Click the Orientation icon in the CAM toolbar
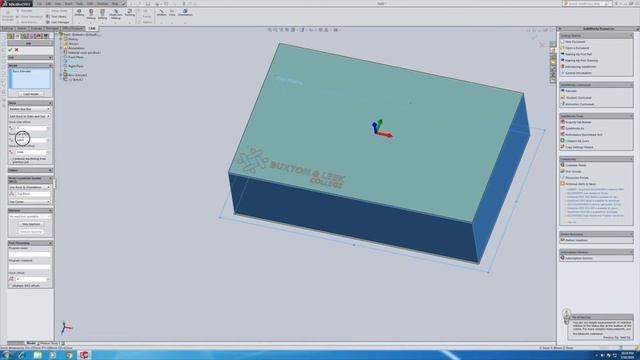This screenshot has width=640, height=360. pos(185,13)
